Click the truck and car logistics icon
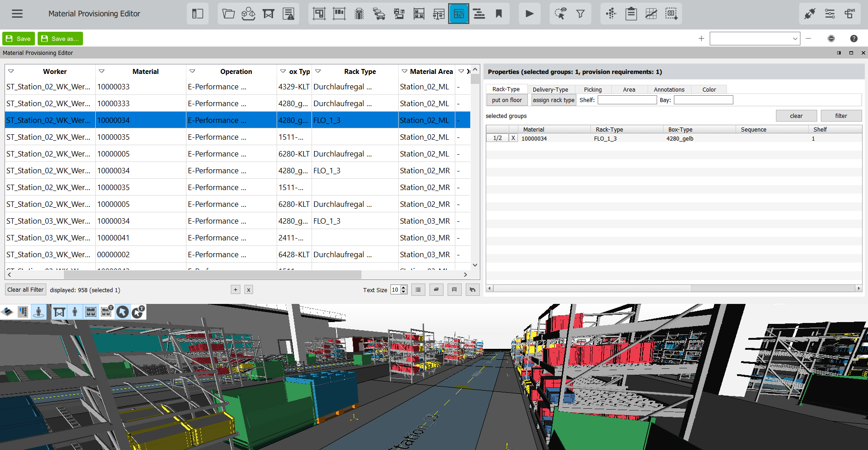The width and height of the screenshot is (868, 450). pos(379,14)
